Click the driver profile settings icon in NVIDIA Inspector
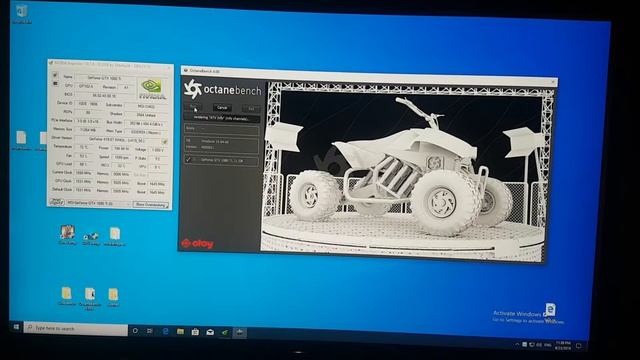Image resolution: width=640 pixels, height=360 pixels. [164, 141]
